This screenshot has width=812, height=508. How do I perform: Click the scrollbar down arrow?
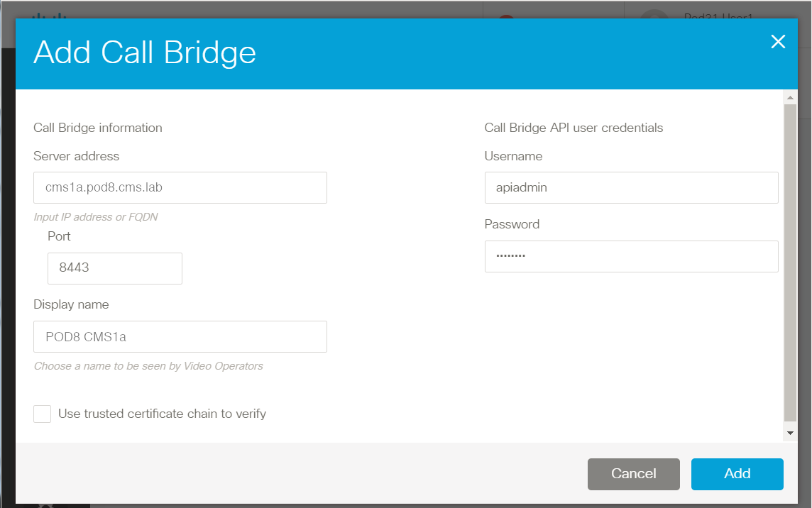pyautogui.click(x=790, y=433)
